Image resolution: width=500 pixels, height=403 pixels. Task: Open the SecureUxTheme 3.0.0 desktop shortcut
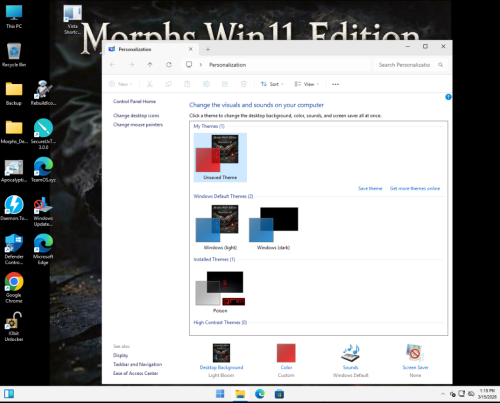coord(43,134)
